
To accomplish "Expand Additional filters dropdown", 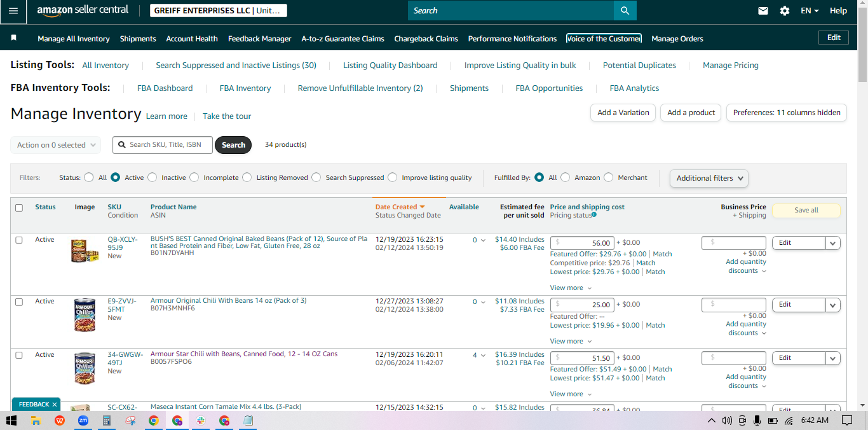I will tap(709, 178).
